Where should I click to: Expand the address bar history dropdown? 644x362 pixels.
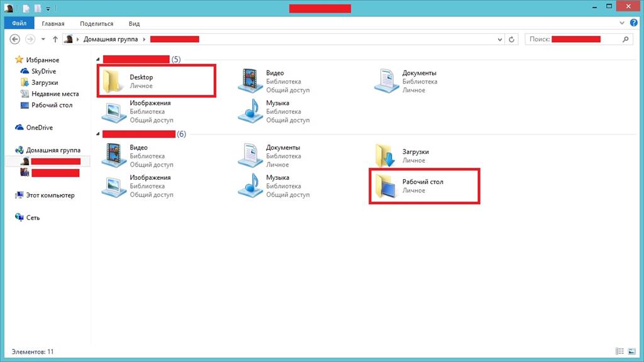[500, 40]
